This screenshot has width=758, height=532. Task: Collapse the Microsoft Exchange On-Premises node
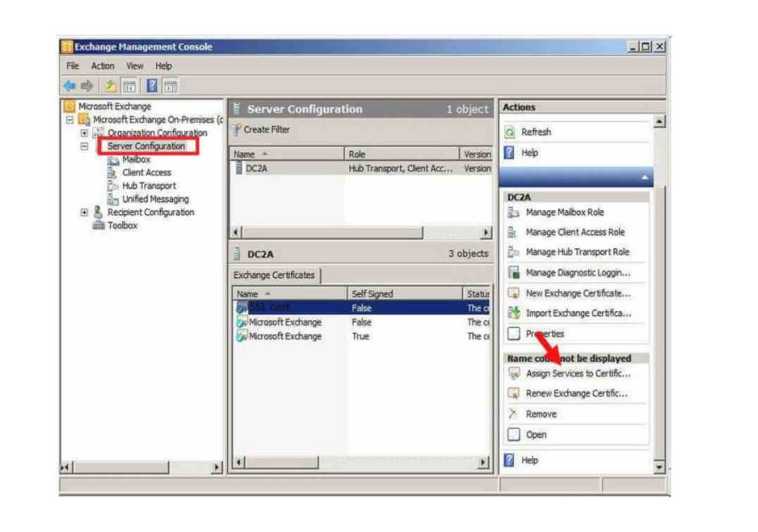pos(70,119)
